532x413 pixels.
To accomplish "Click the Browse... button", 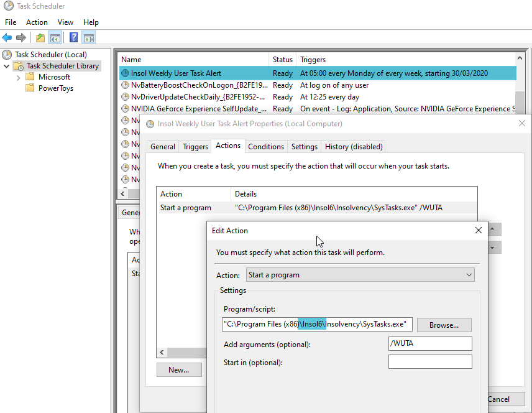I will (444, 325).
